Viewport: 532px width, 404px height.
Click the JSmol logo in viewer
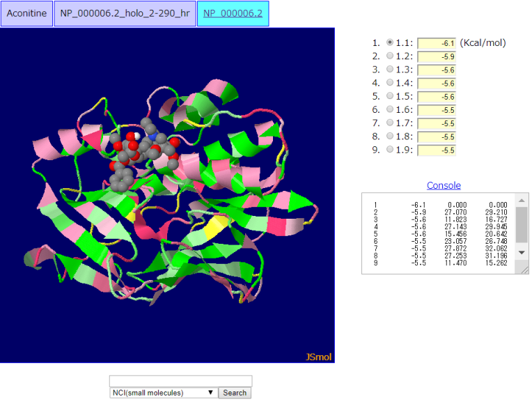(318, 357)
